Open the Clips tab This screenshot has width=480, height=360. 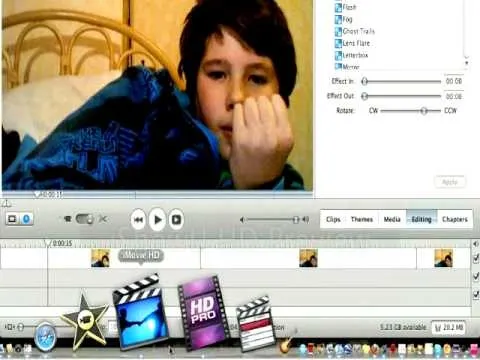pos(333,219)
